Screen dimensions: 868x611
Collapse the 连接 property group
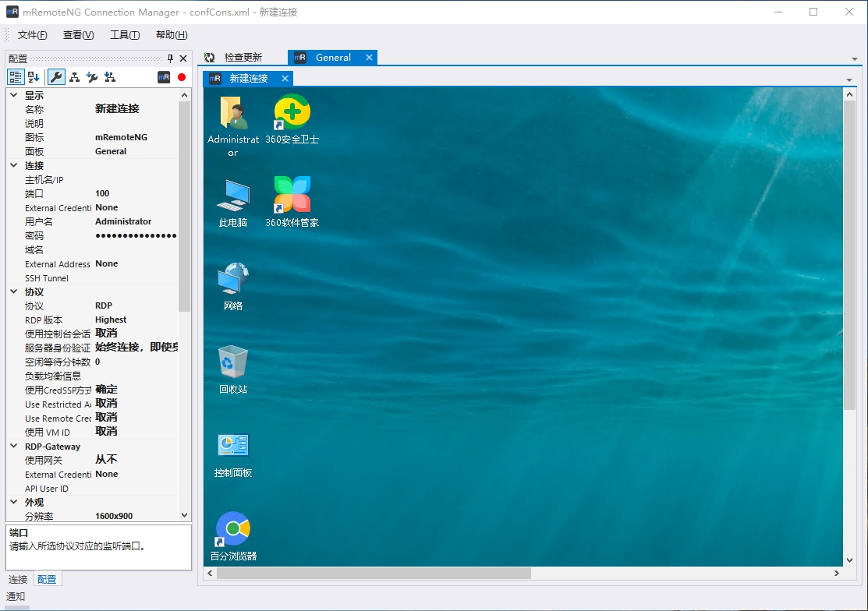point(14,165)
